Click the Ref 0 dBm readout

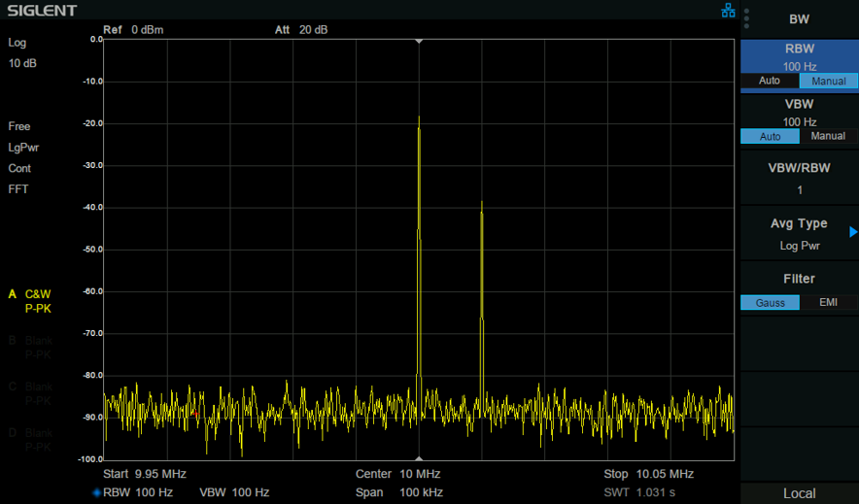pyautogui.click(x=133, y=29)
